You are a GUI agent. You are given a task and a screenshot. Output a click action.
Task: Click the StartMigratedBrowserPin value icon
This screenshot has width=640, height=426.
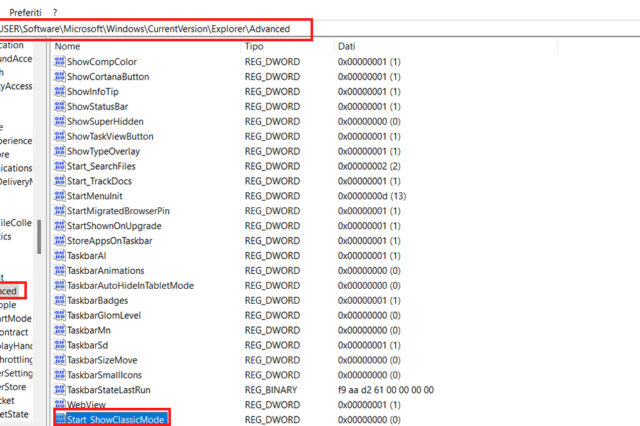click(60, 211)
